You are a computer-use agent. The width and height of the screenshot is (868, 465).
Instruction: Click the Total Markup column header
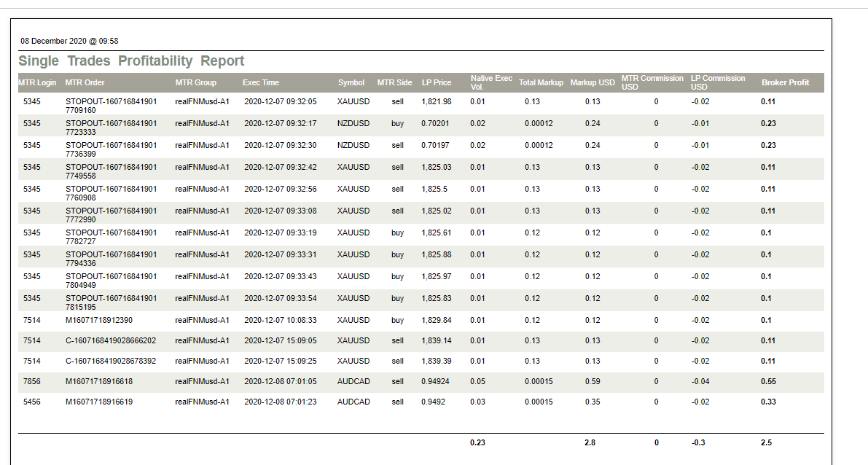(541, 82)
